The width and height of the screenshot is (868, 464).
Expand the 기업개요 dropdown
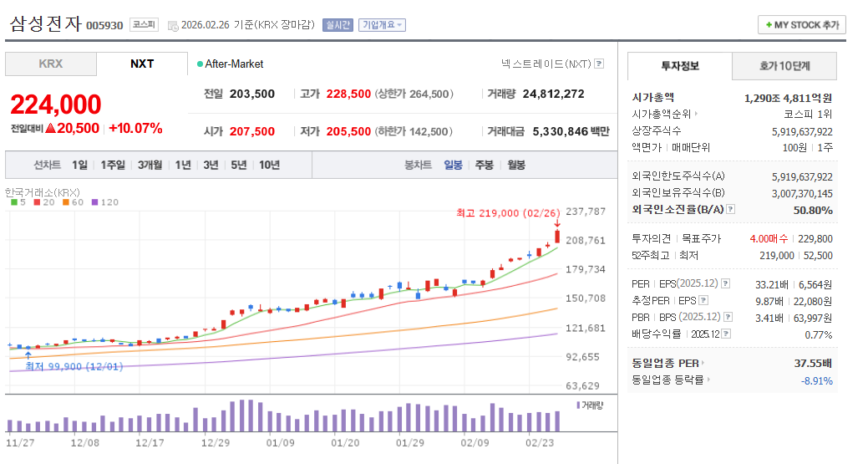pos(382,25)
